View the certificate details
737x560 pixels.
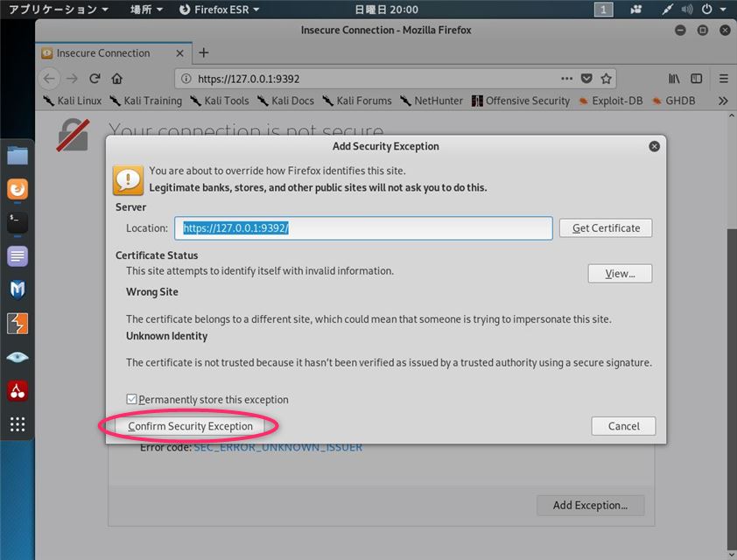[620, 273]
